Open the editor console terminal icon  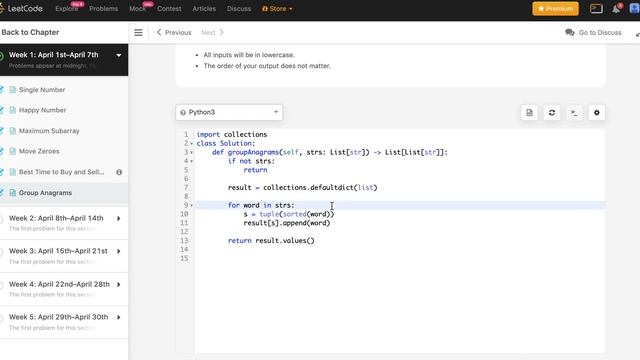coord(574,113)
